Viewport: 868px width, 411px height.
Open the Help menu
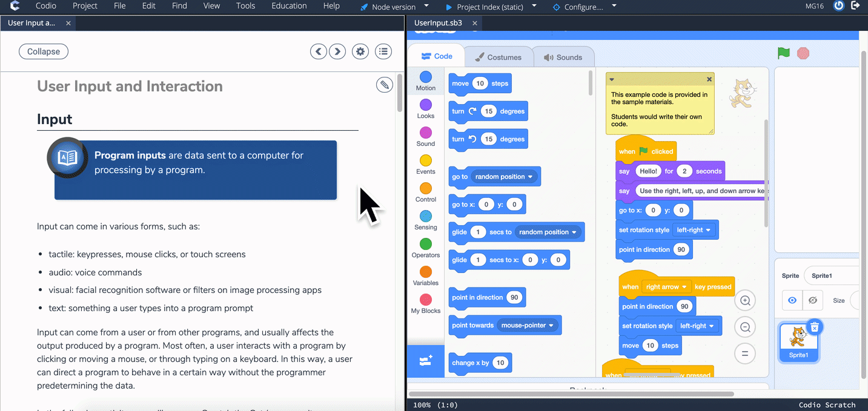click(331, 6)
